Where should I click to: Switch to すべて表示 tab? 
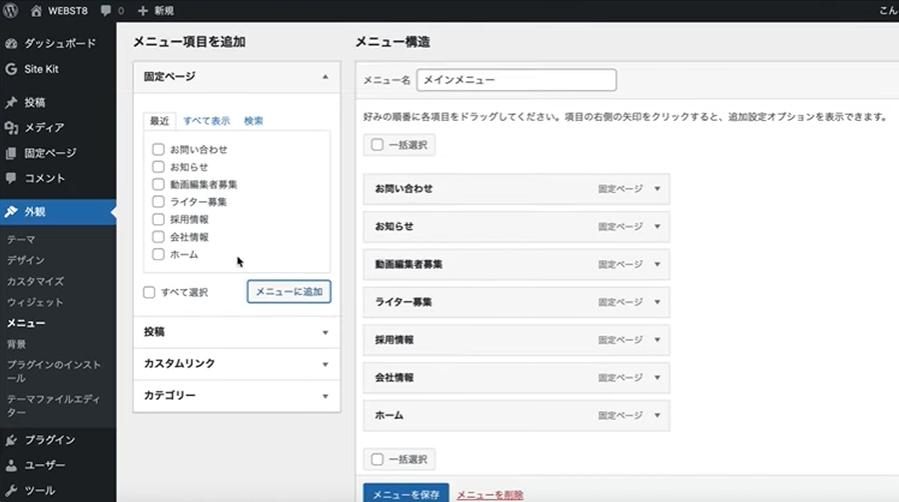(x=206, y=121)
